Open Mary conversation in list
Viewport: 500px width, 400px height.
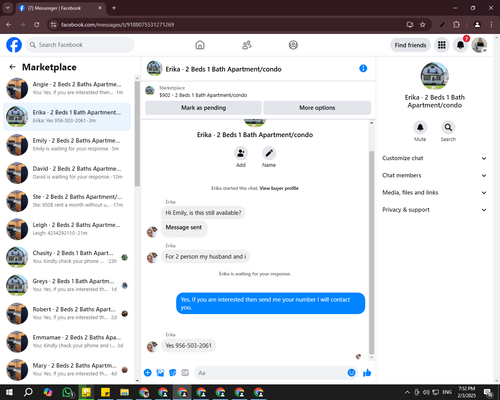[67, 370]
